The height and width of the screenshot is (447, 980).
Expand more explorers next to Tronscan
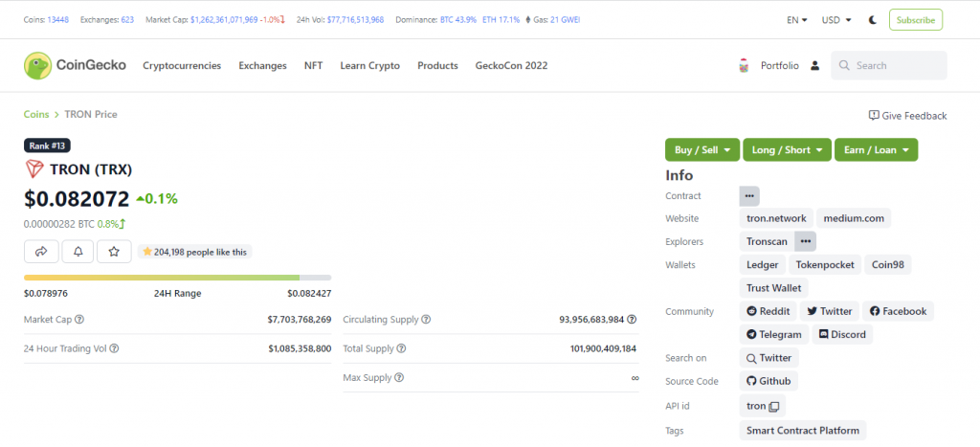point(805,241)
